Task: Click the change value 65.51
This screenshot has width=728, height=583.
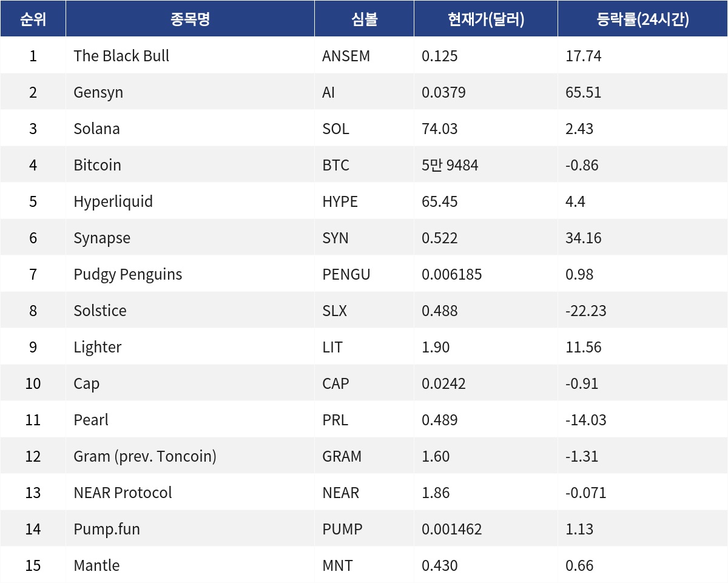Action: pos(584,92)
